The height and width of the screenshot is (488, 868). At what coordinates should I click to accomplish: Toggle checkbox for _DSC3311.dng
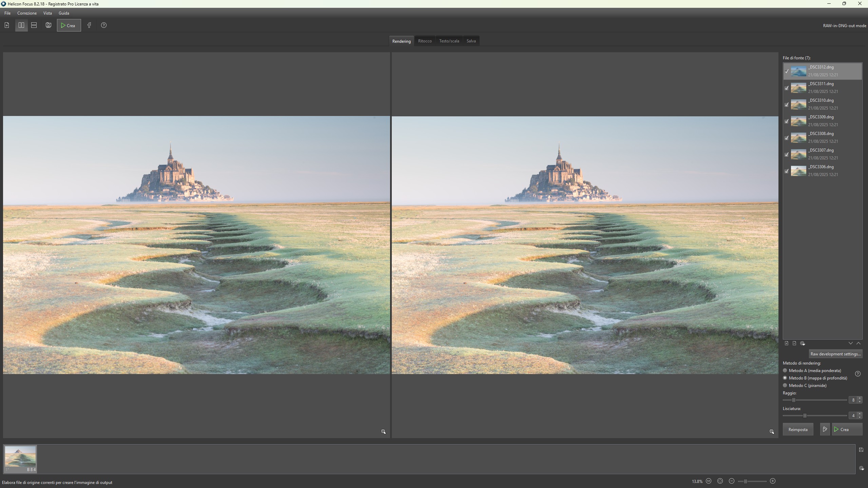(x=787, y=88)
